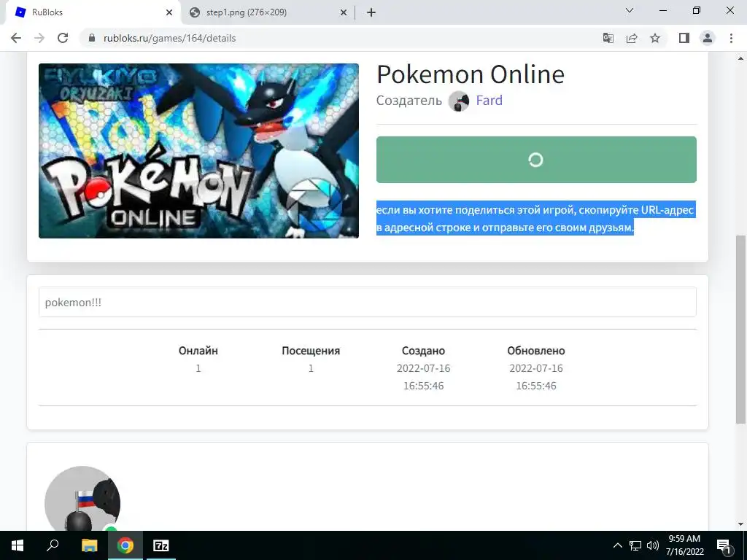
Task: Click the Создано stat label
Action: (x=423, y=351)
